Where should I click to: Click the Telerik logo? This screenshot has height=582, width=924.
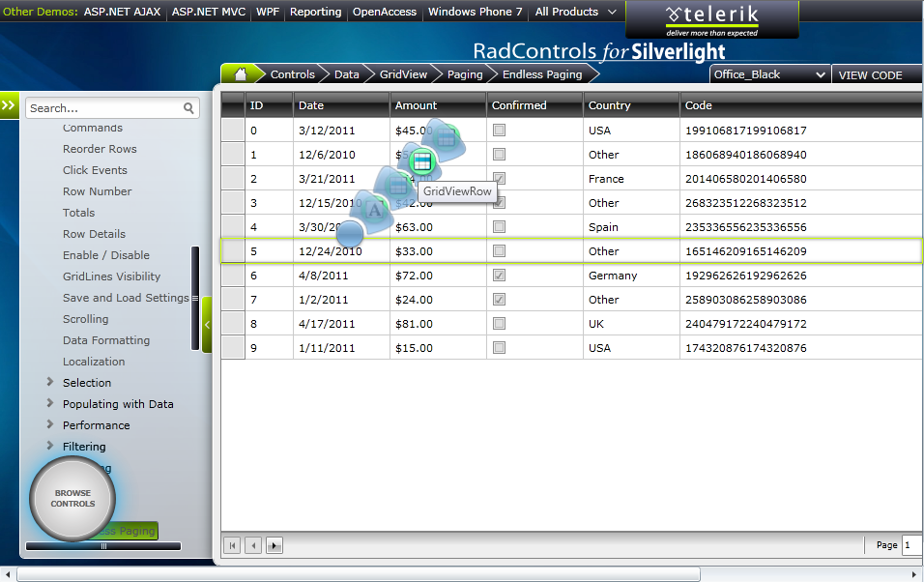(712, 19)
